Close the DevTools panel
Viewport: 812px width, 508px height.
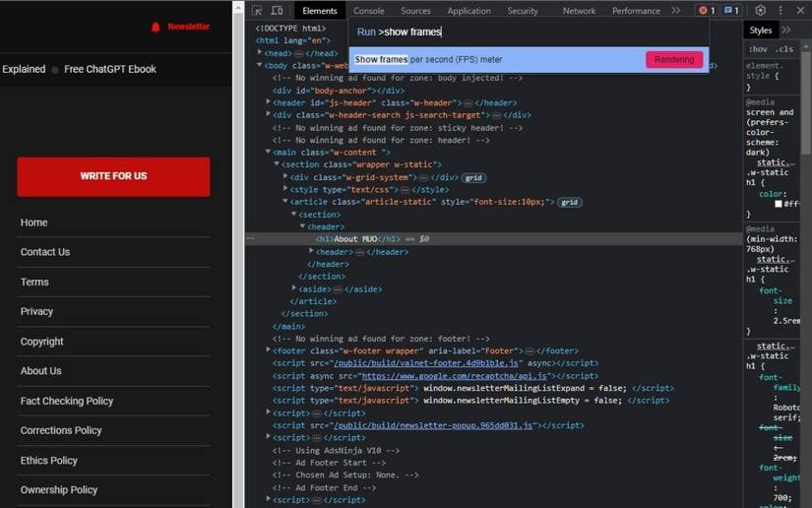[800, 11]
